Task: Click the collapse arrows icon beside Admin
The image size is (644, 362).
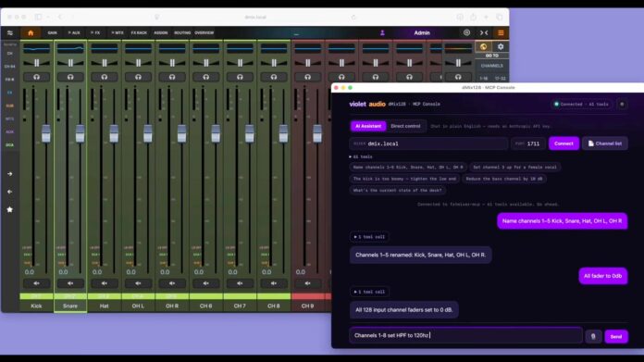Action: [x=484, y=33]
